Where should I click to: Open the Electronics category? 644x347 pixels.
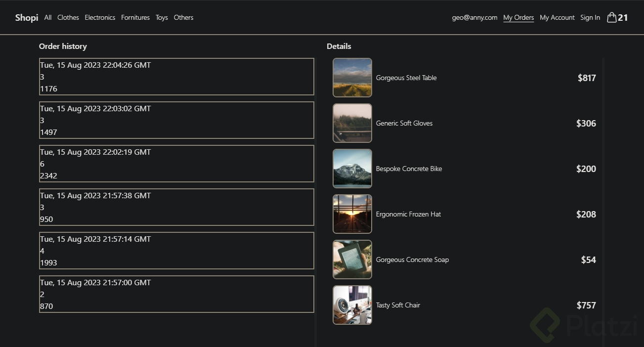coord(100,17)
